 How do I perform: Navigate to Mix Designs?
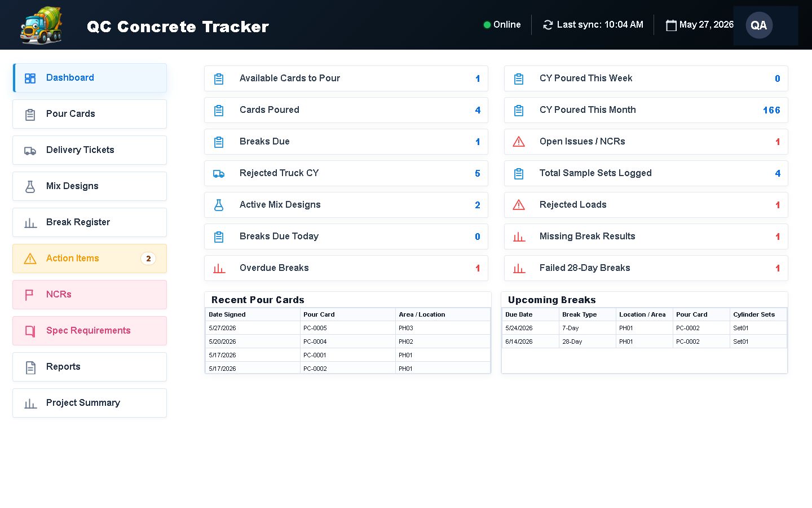tap(90, 186)
